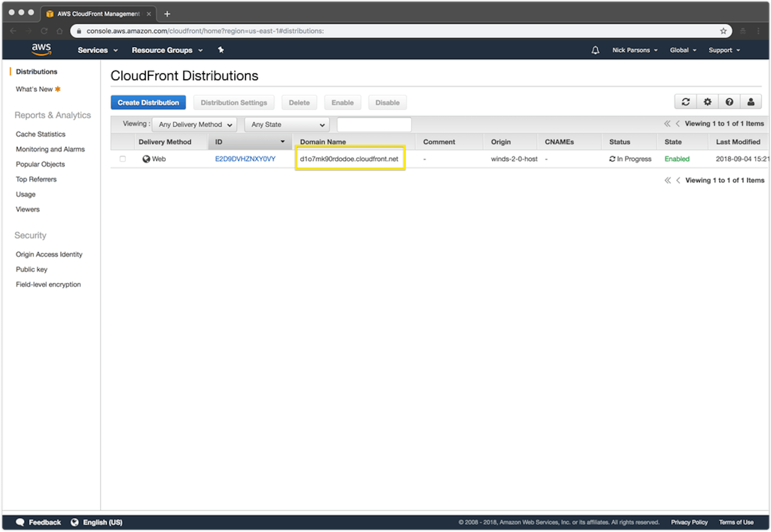Viewport: 771px width, 532px height.
Task: Open the Nick Parsons account menu
Action: (x=635, y=50)
